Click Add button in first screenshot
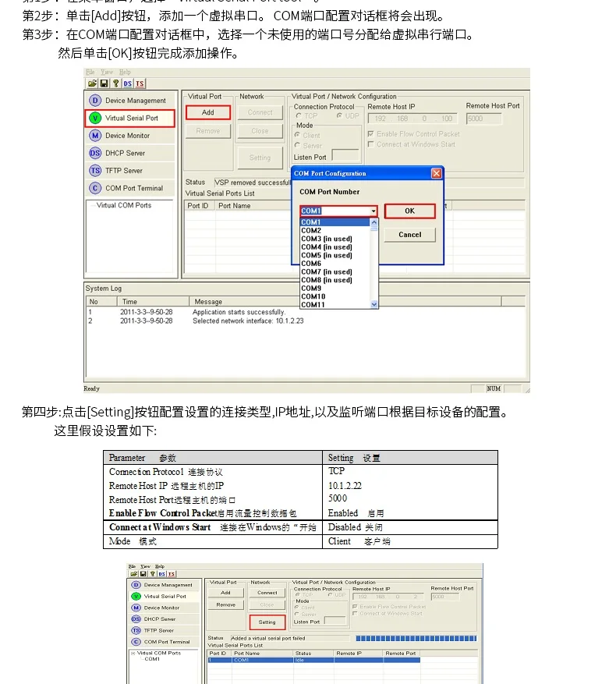Screen dimensions: 616x684 208,112
